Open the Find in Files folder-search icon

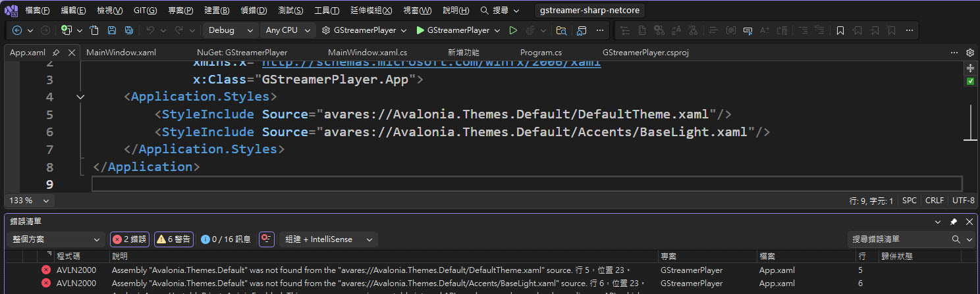[x=561, y=30]
